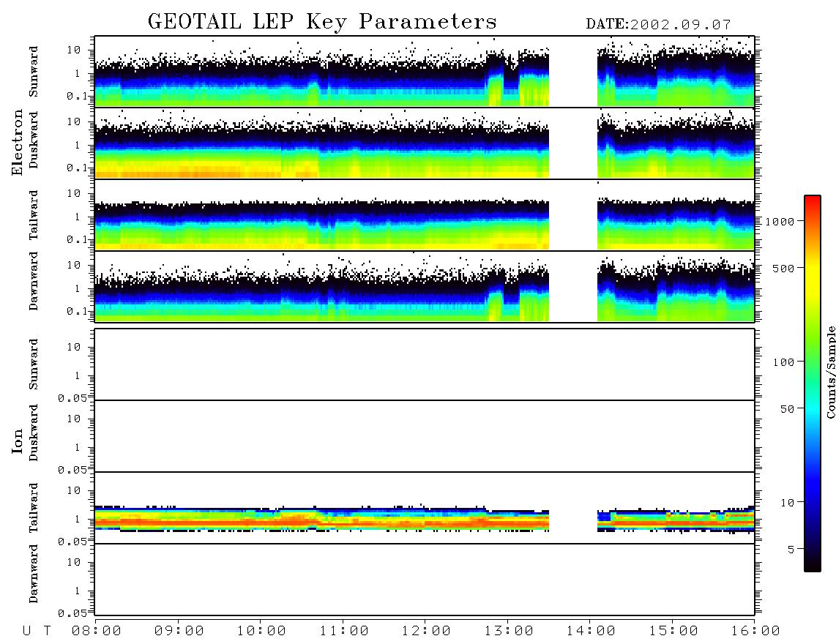Screen dimensions: 836x644
Task: Click the 08:00 time tick label
Action: [97, 631]
